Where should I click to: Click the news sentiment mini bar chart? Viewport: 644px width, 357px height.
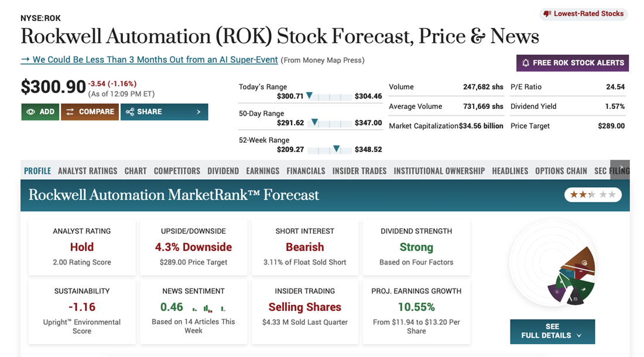click(209, 308)
